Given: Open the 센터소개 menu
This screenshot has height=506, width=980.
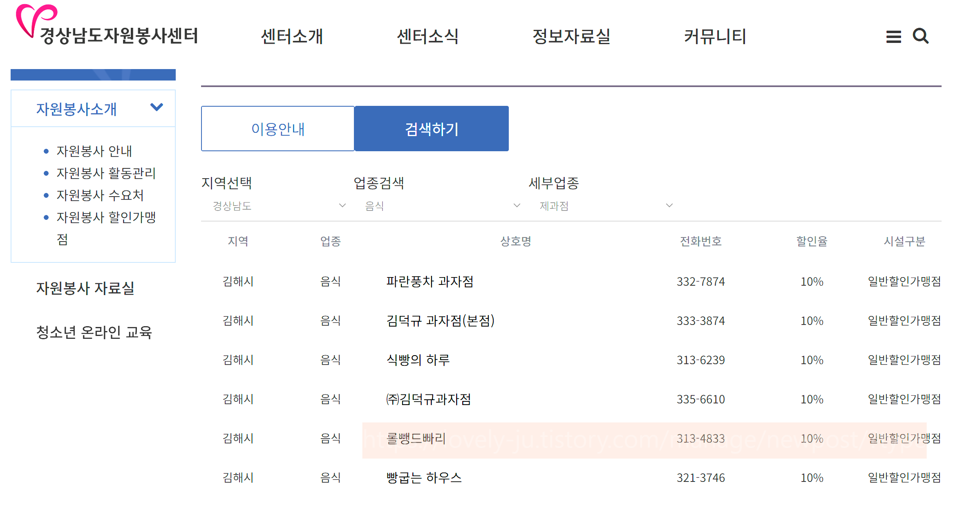Looking at the screenshot, I should click(292, 36).
